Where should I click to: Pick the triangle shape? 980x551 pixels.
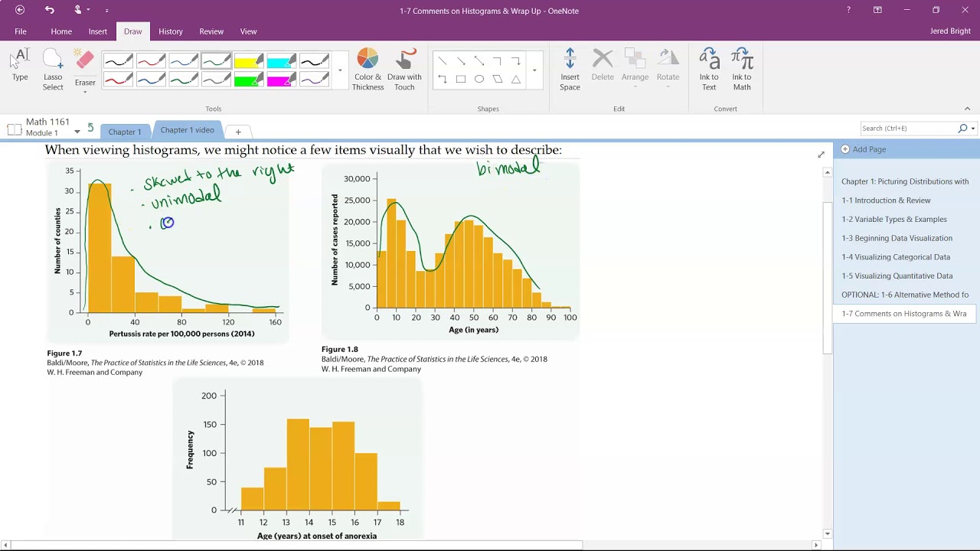pyautogui.click(x=515, y=79)
